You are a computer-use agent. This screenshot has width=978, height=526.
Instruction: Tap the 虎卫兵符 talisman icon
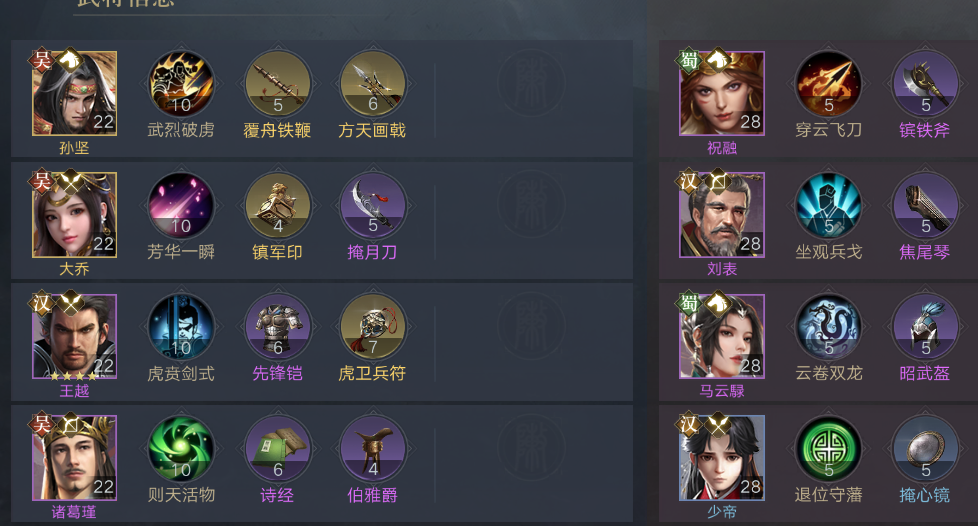(x=373, y=327)
